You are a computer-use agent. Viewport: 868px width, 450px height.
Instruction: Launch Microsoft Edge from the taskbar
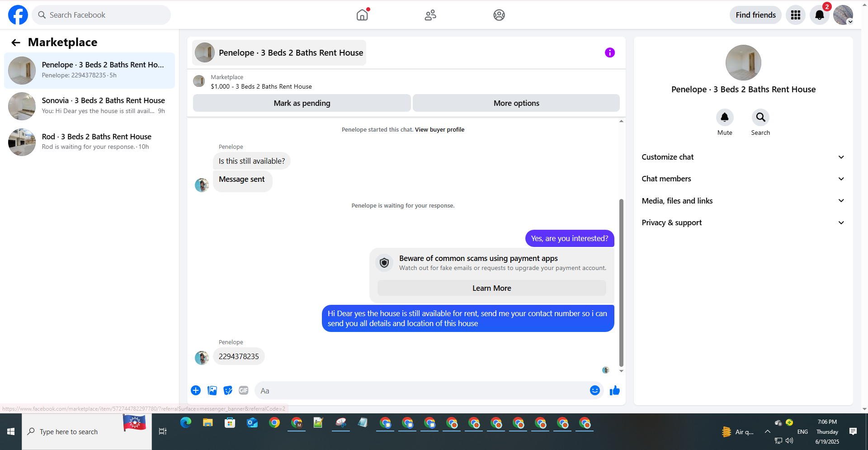185,423
